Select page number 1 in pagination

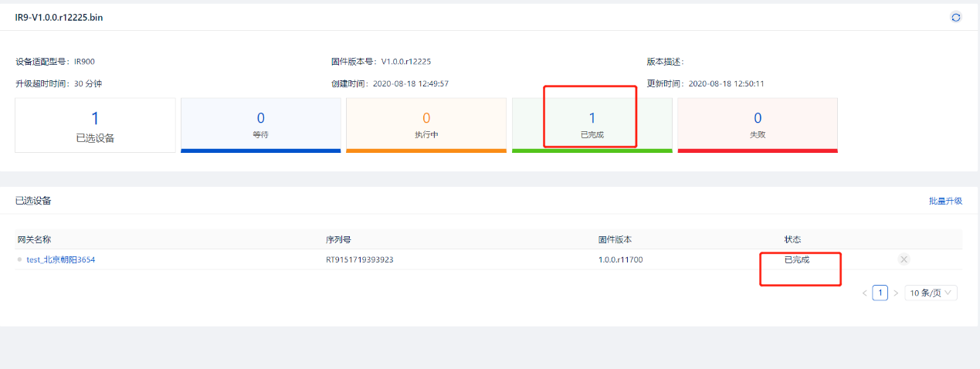click(x=880, y=293)
